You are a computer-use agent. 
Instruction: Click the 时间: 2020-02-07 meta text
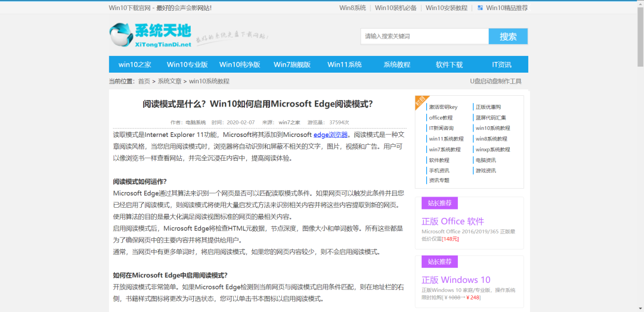tap(233, 122)
